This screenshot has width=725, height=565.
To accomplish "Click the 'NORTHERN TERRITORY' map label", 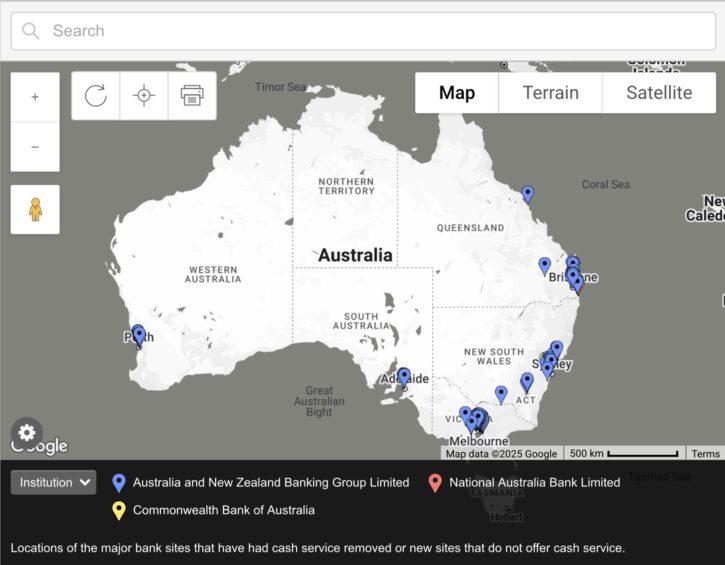I will pyautogui.click(x=346, y=186).
